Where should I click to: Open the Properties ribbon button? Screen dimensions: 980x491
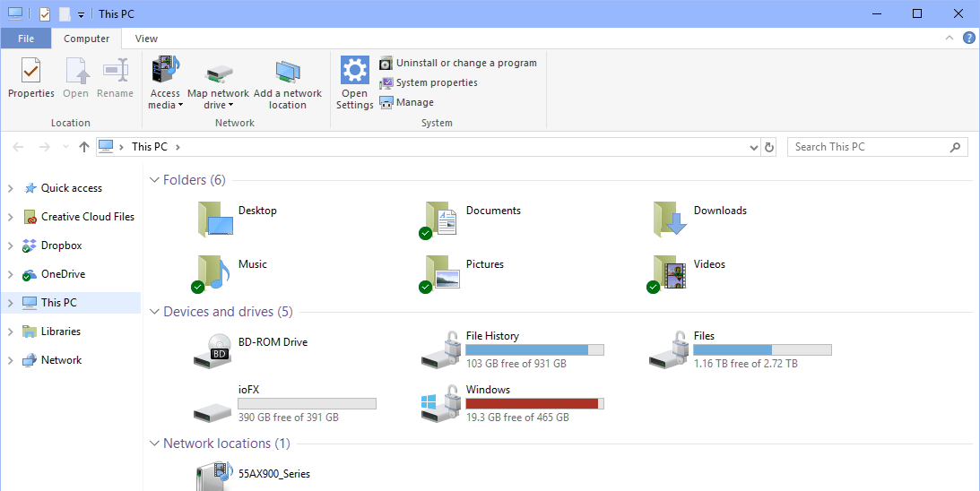pos(30,77)
